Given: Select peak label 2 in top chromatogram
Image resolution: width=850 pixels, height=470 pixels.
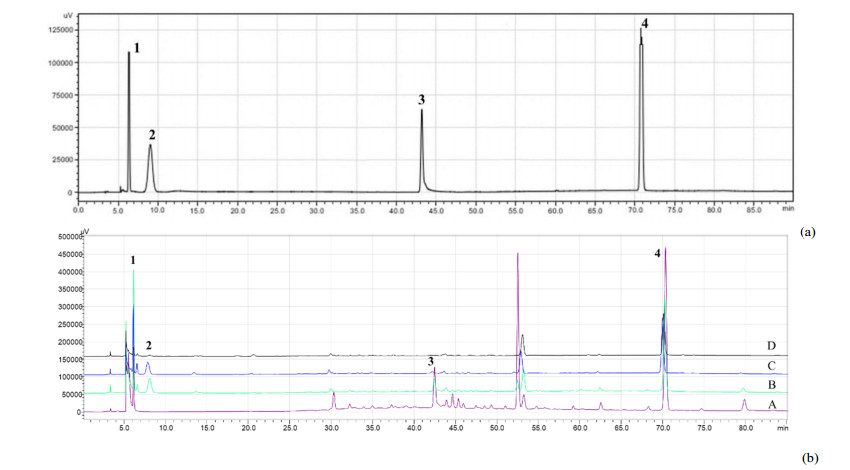Looking at the screenshot, I should 152,135.
